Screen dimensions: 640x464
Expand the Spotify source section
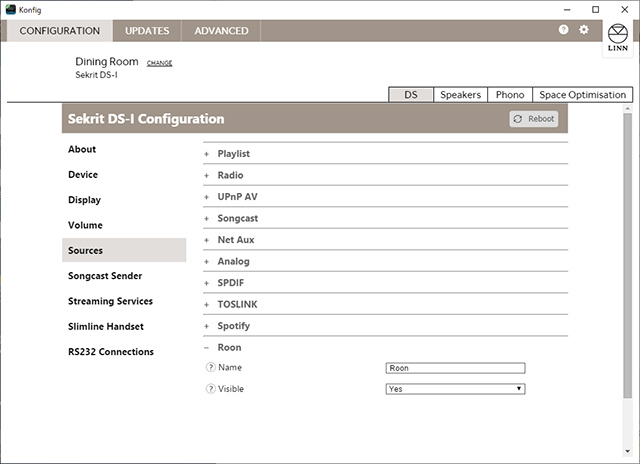[385, 326]
